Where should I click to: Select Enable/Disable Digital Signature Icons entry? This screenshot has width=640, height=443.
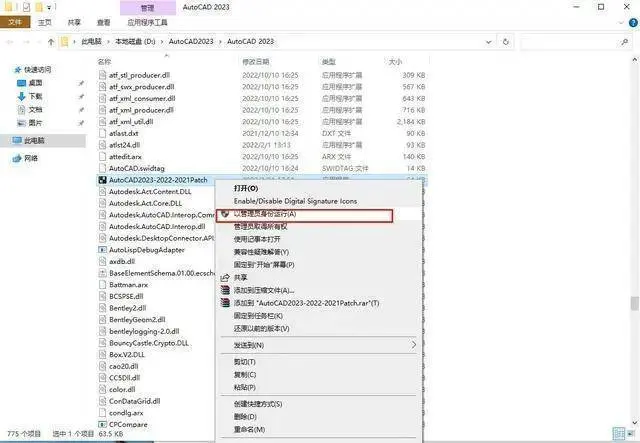pos(295,201)
